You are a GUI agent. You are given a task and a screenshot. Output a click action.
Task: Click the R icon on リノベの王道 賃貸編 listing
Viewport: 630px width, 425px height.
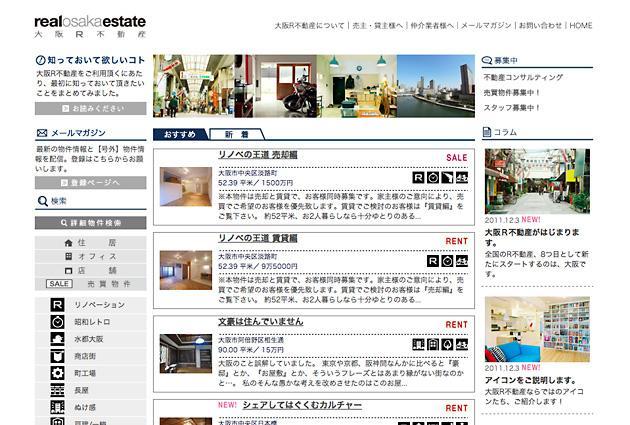433,261
